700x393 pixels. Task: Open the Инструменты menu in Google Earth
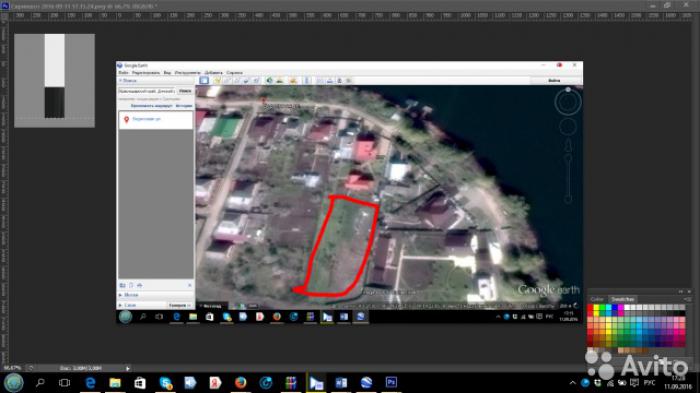pos(188,72)
